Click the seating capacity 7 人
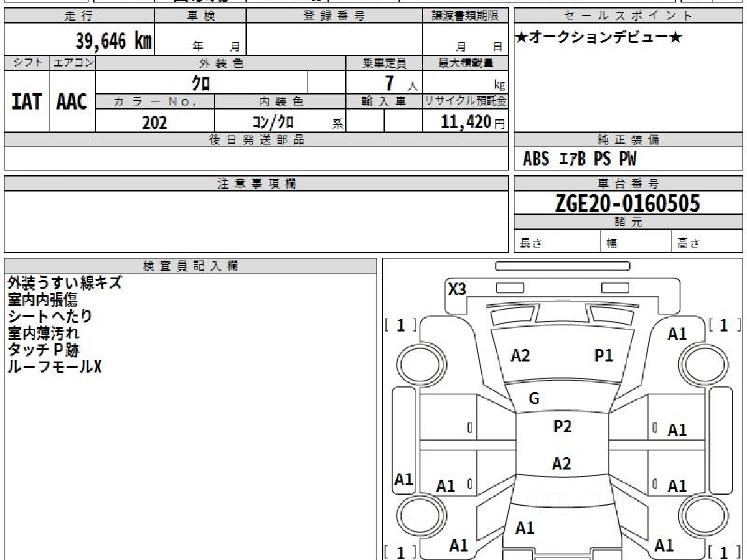The image size is (747, 560). point(400,83)
